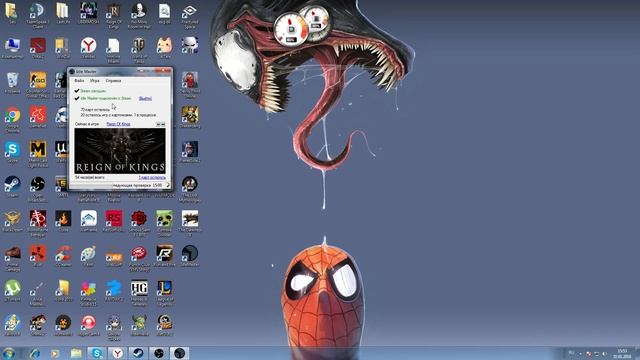The height and width of the screenshot is (360, 640).
Task: Click the CPU meter gadget on desktop
Action: tap(291, 29)
